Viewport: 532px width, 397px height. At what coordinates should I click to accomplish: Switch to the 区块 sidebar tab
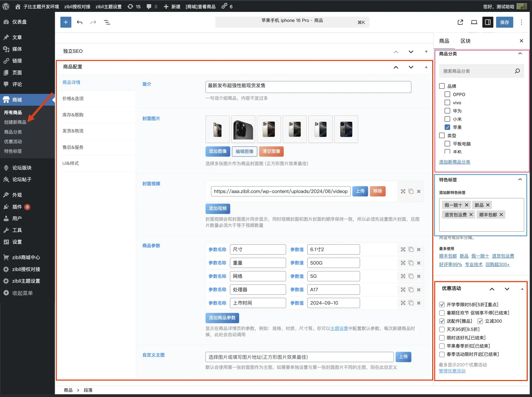point(465,41)
